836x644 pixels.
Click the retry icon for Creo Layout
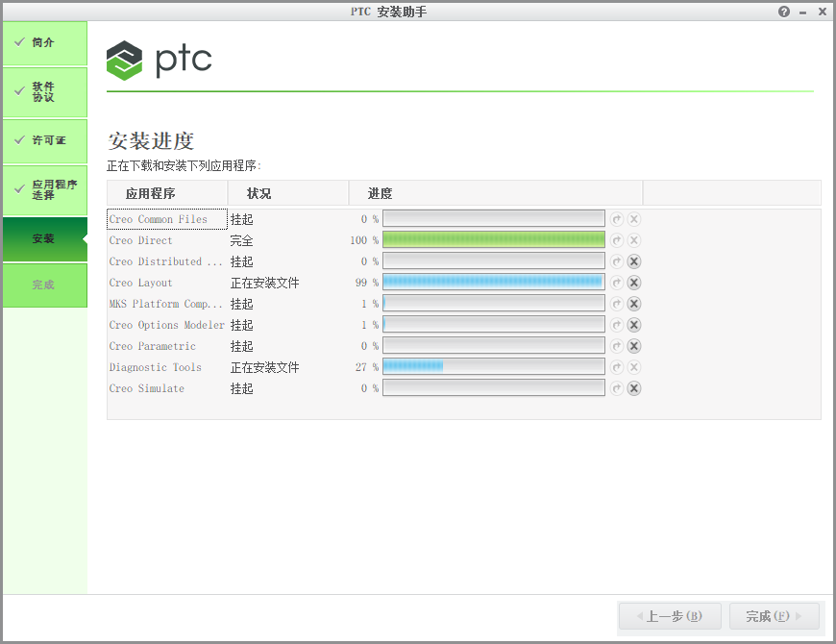617,283
